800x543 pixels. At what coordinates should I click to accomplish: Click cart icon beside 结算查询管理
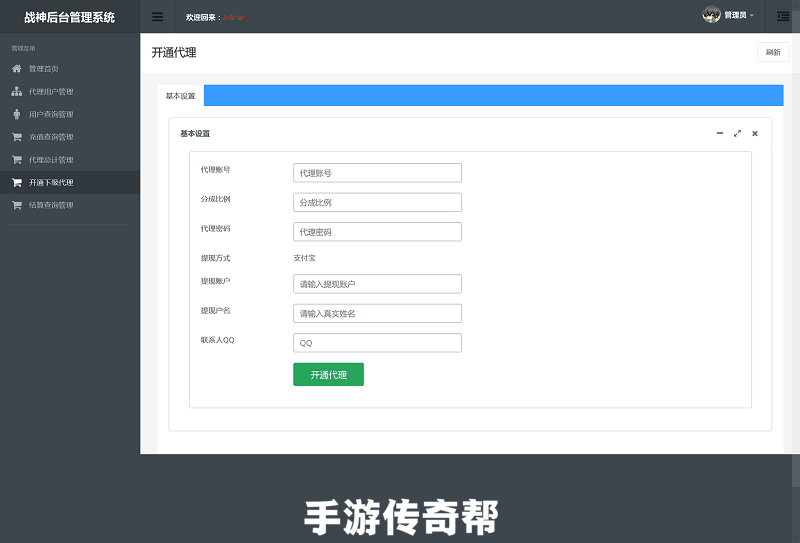click(x=17, y=205)
